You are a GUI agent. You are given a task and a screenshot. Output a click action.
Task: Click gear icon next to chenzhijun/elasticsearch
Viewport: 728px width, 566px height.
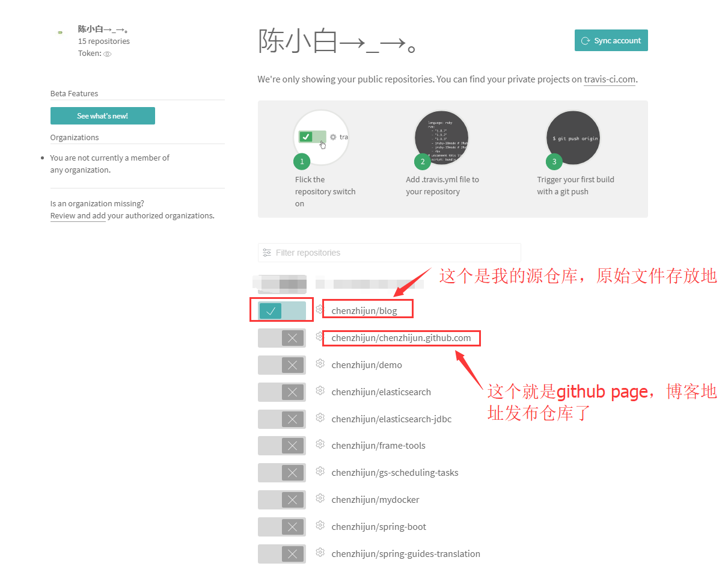click(320, 391)
